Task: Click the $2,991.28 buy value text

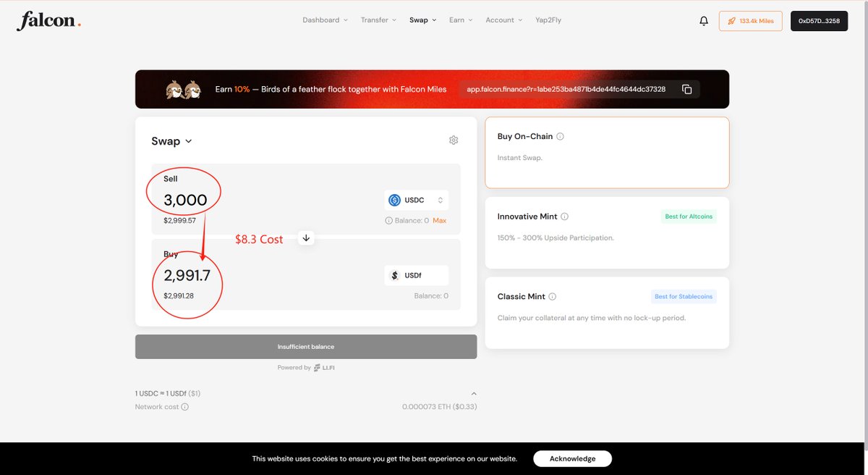Action: pyautogui.click(x=179, y=295)
